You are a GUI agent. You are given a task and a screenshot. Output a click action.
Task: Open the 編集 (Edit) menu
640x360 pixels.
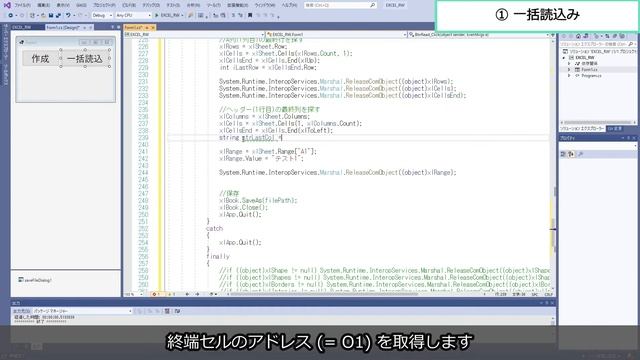pos(43,5)
